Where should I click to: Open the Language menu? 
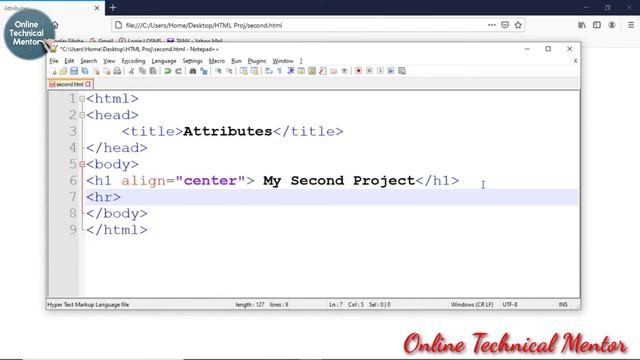pyautogui.click(x=164, y=61)
